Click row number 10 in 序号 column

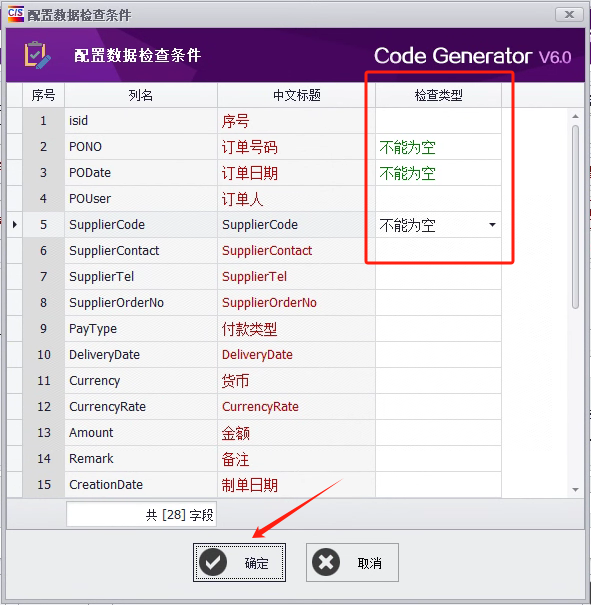[44, 355]
